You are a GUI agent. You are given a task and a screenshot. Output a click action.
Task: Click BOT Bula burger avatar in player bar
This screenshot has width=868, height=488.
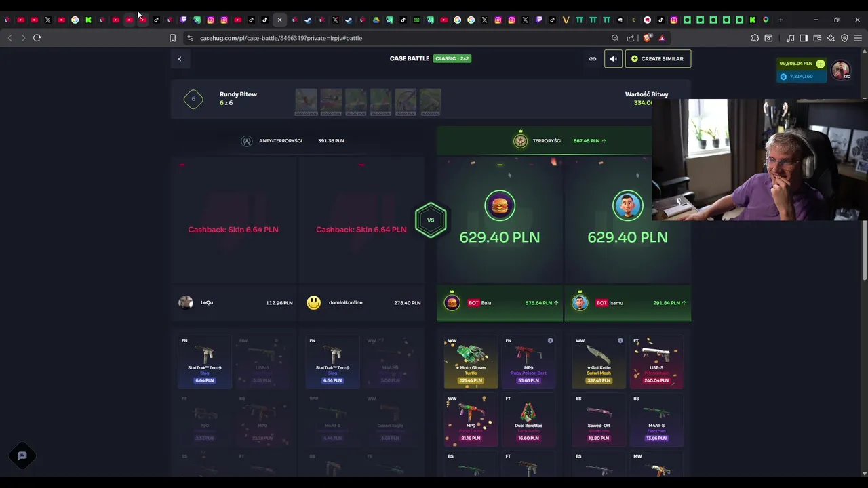pos(452,302)
